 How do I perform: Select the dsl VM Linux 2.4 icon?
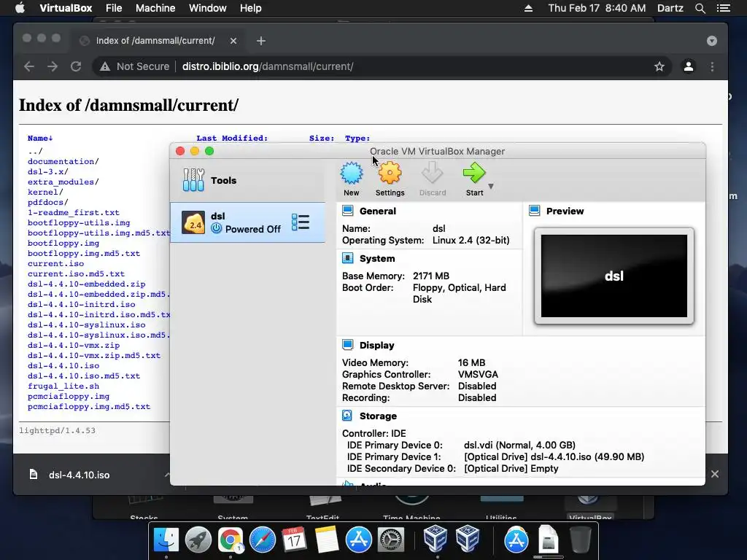193,222
